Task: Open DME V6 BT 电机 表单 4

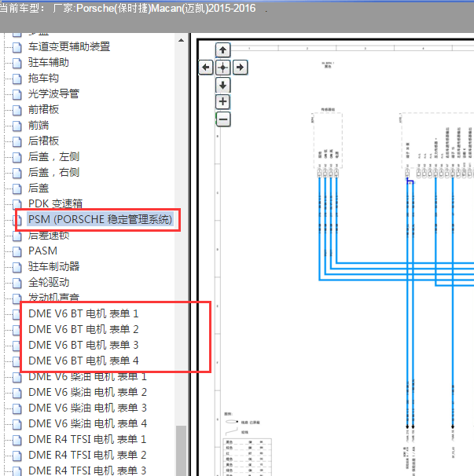Action: tap(83, 361)
